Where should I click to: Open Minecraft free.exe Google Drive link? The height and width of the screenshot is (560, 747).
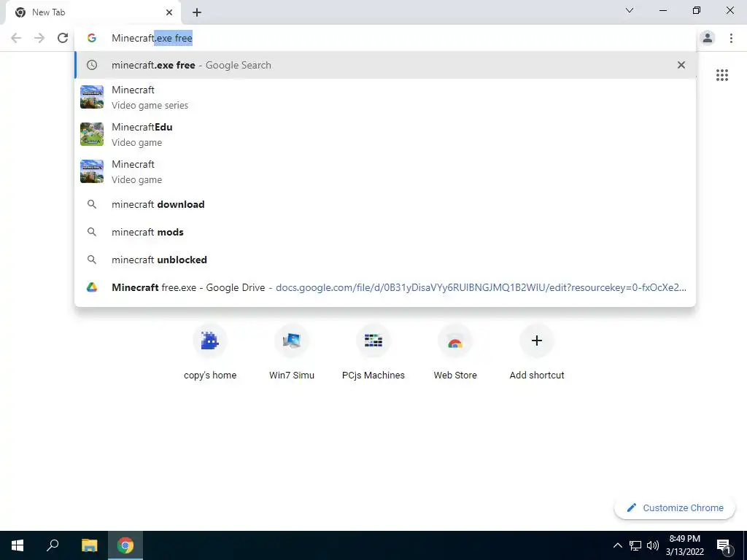pyautogui.click(x=385, y=287)
